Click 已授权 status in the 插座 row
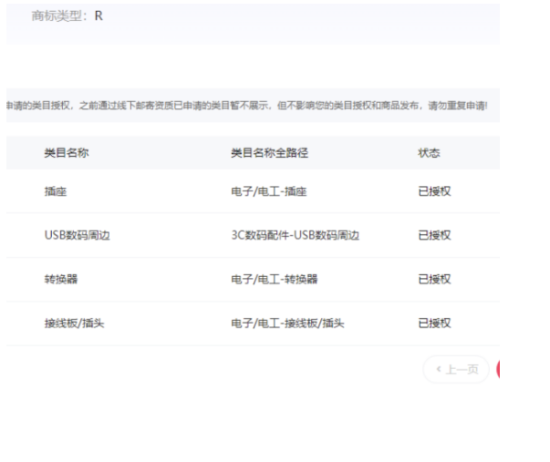The image size is (550, 462). point(434,192)
